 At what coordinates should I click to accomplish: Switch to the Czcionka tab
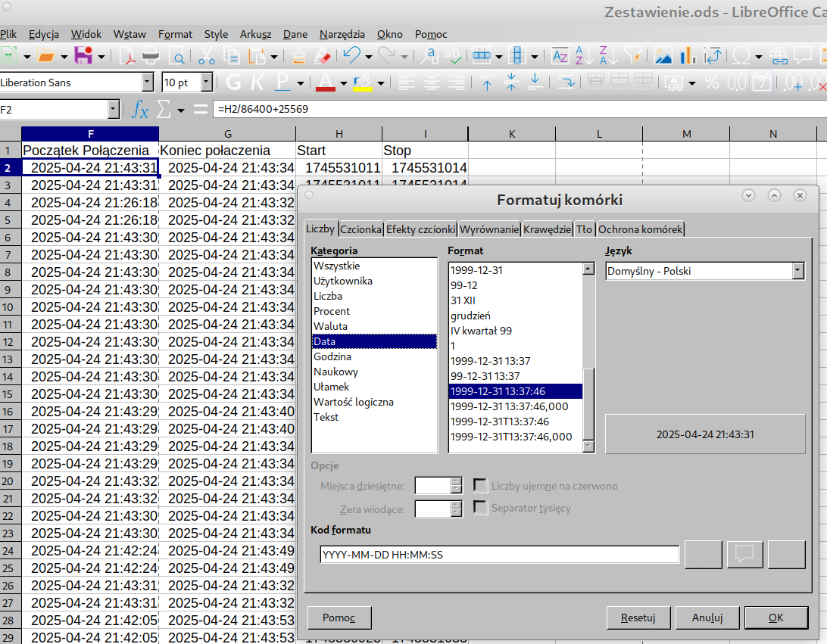coord(360,229)
